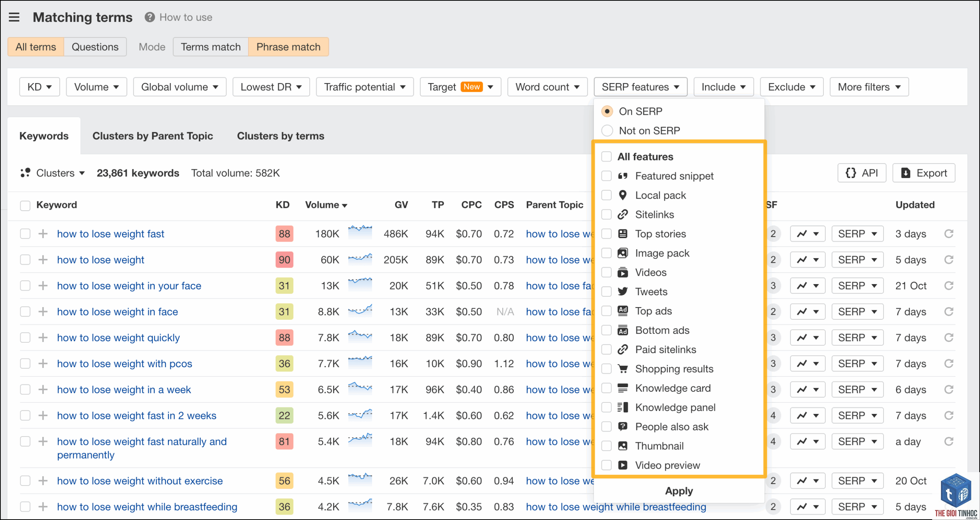Open the More filters dropdown
The height and width of the screenshot is (520, 980).
point(869,87)
